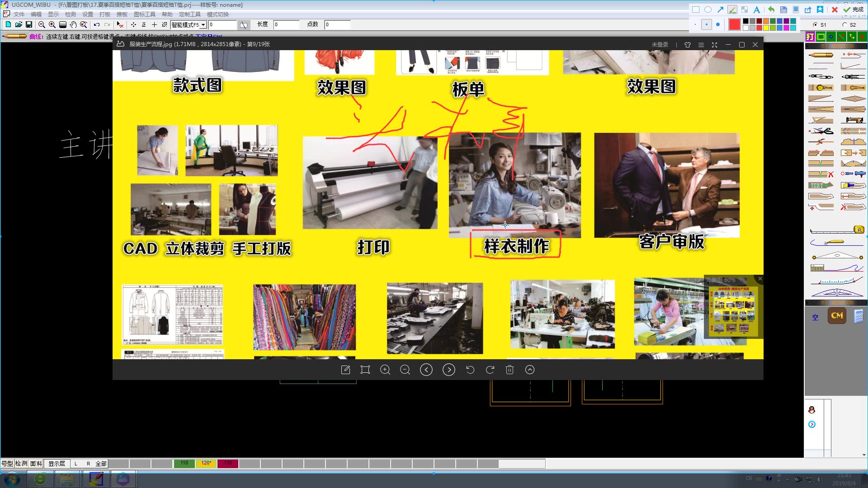Select the S1 radio button
Screen dimensions: 868x488
pos(815,25)
